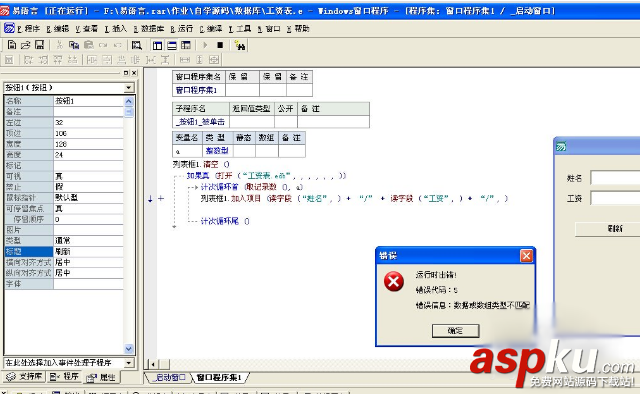
Task: Close the property side panel
Action: coord(134,73)
